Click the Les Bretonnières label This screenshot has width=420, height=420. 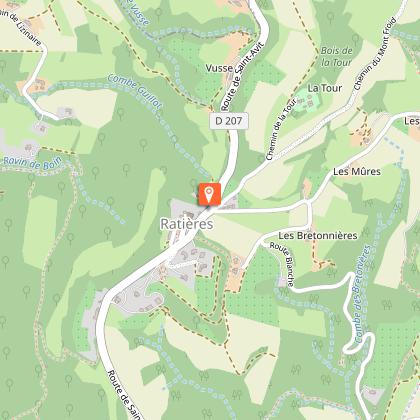pyautogui.click(x=318, y=236)
